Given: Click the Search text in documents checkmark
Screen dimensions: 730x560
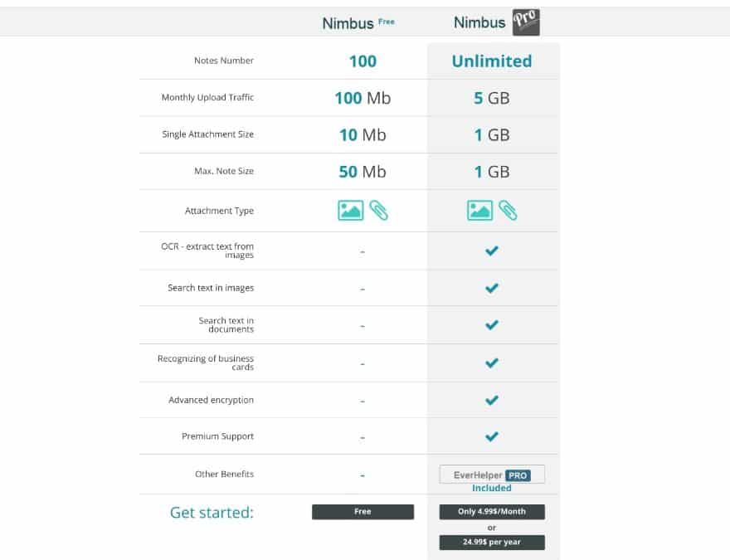Looking at the screenshot, I should click(x=492, y=325).
